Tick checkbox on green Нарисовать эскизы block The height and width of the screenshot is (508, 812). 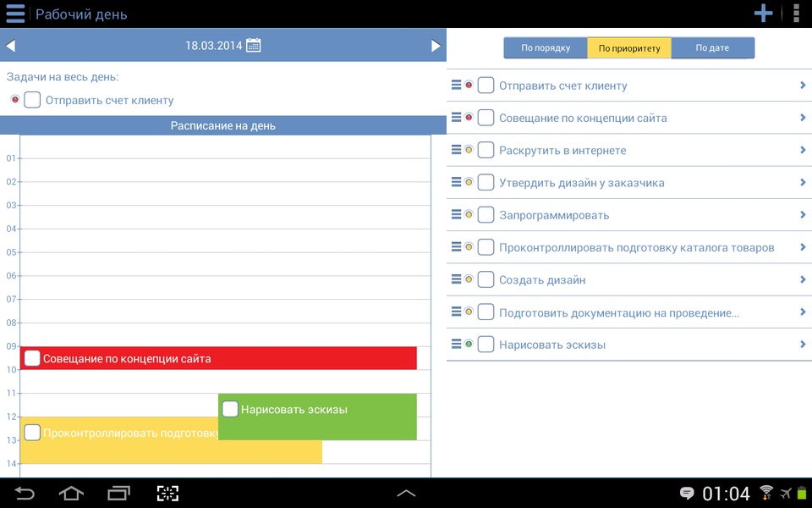click(x=230, y=408)
